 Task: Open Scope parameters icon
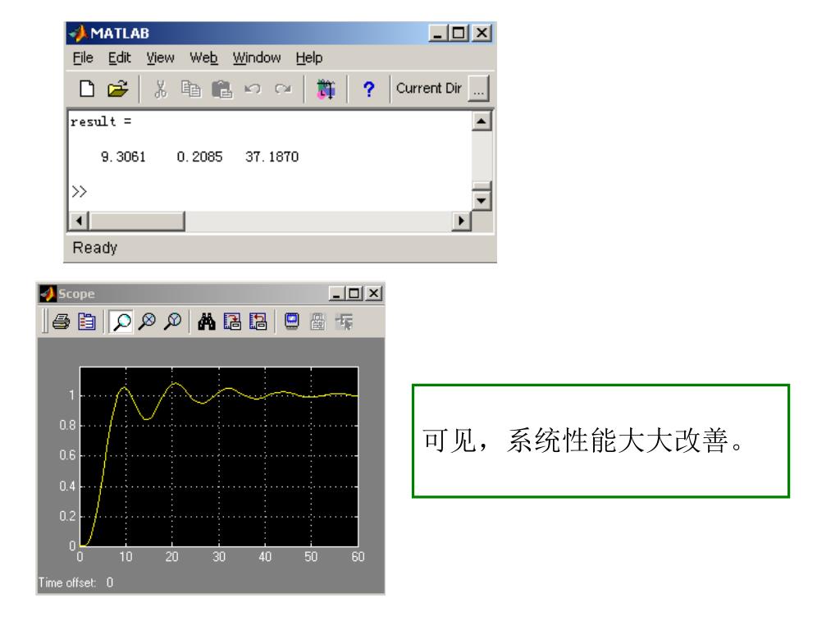tap(87, 322)
